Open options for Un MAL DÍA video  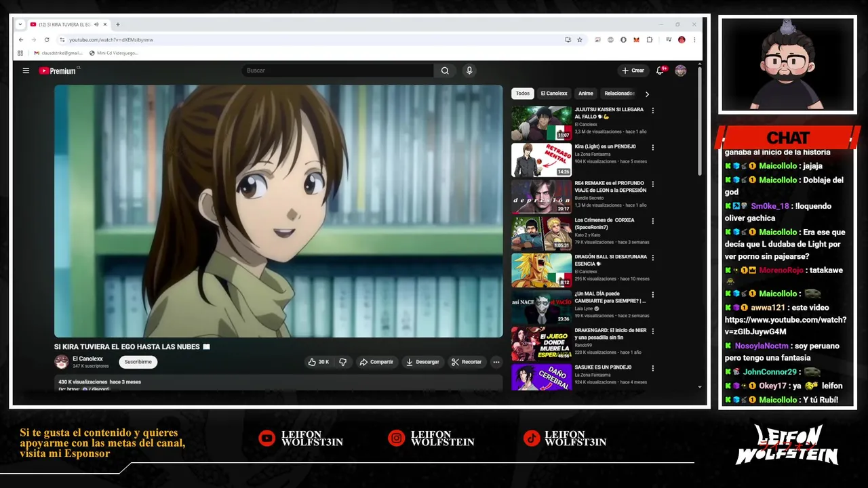pos(653,295)
